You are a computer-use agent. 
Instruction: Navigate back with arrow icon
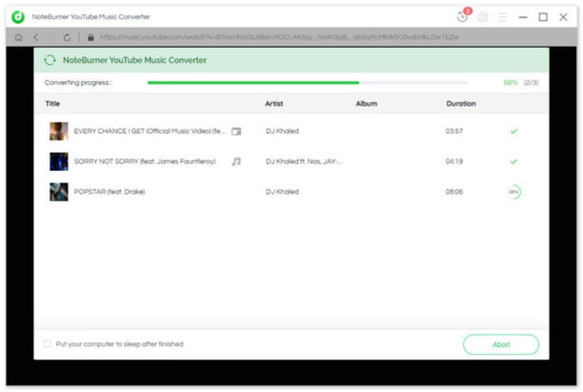[36, 37]
